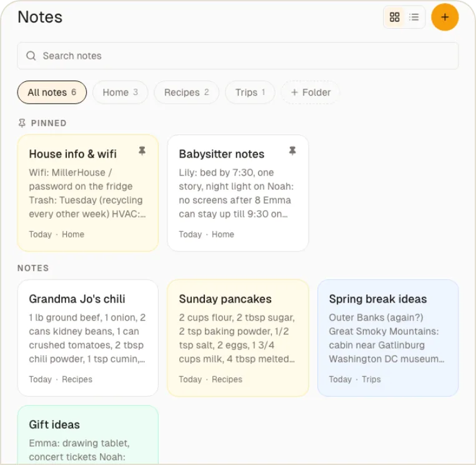Unpin the House info & wifi note
This screenshot has height=465, width=476.
(x=142, y=151)
